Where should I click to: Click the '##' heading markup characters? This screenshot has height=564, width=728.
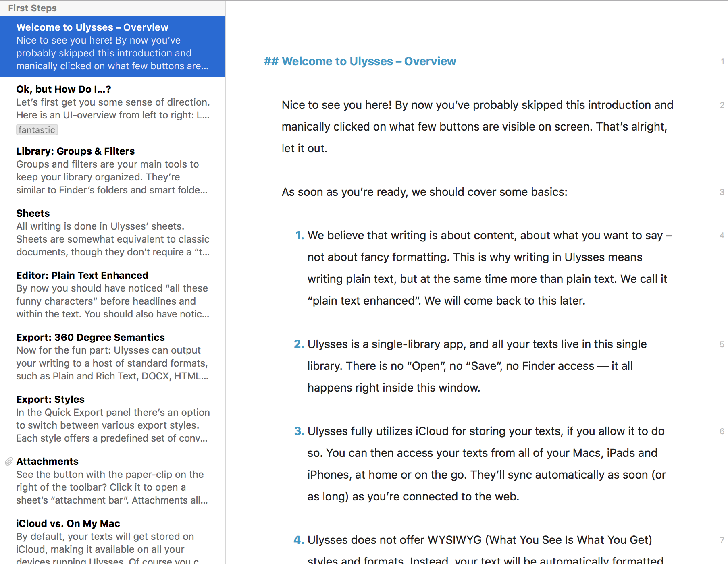coord(271,61)
